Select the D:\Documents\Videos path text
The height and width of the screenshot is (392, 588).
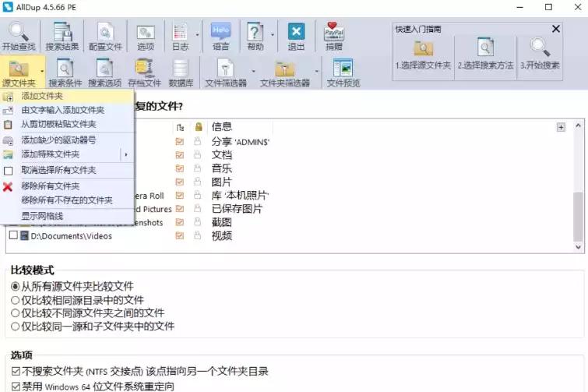tap(71, 236)
